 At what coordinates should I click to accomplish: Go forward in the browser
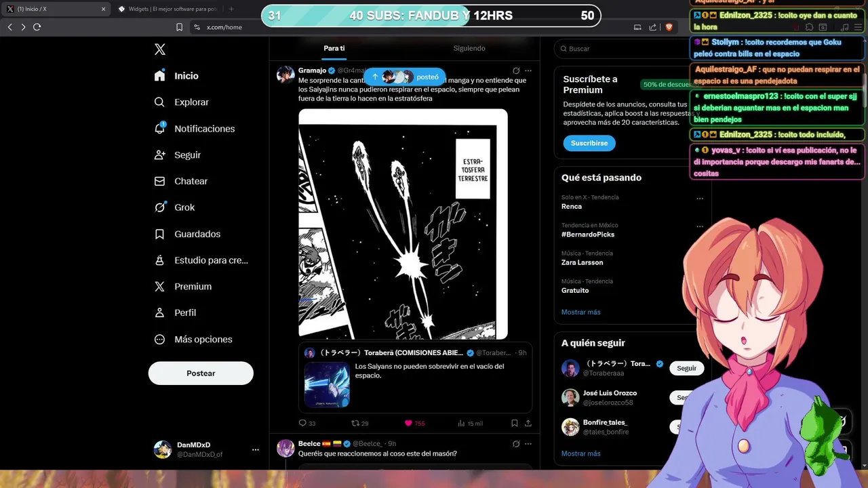click(23, 27)
